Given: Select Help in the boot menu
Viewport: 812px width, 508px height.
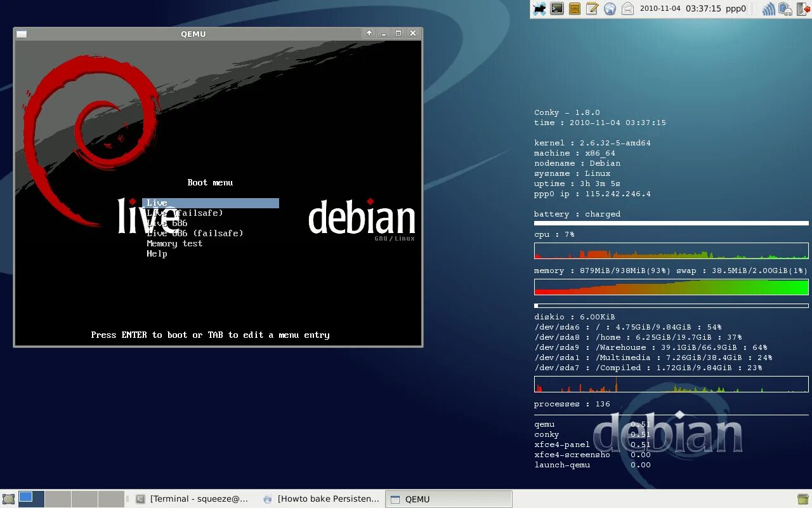Looking at the screenshot, I should pyautogui.click(x=157, y=254).
